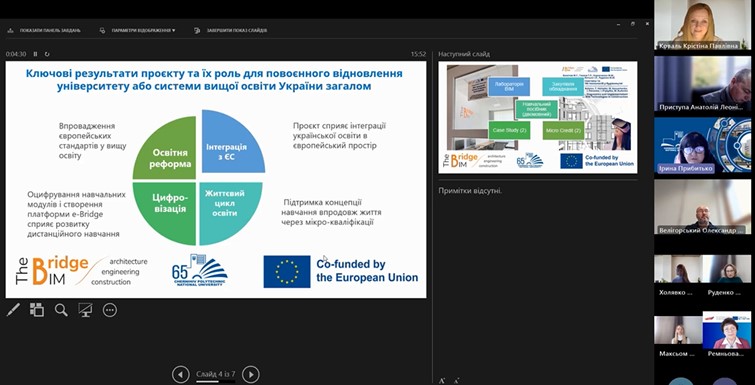Select Ірина Прибитько participant tile
755x385 pixels.
click(x=703, y=145)
